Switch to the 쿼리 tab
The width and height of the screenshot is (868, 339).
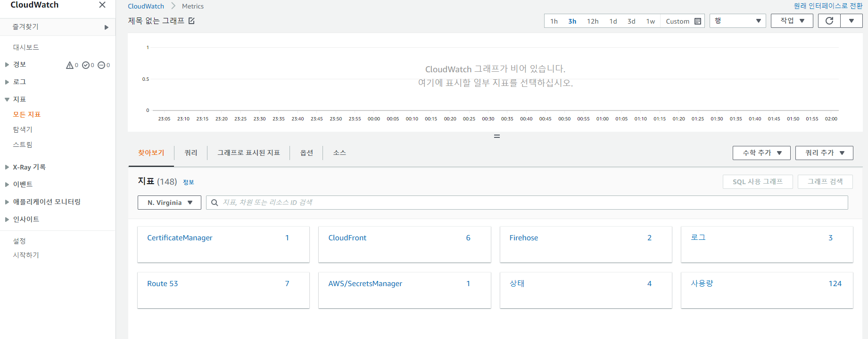pos(191,153)
